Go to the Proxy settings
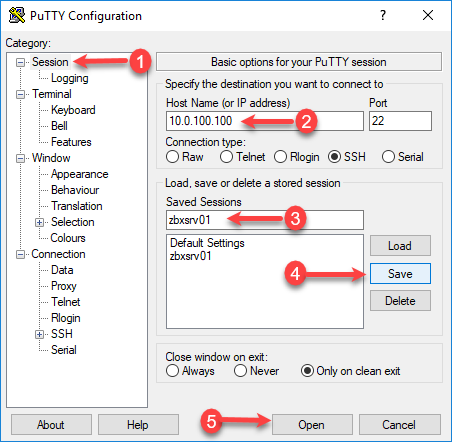The image size is (452, 442). 64,286
